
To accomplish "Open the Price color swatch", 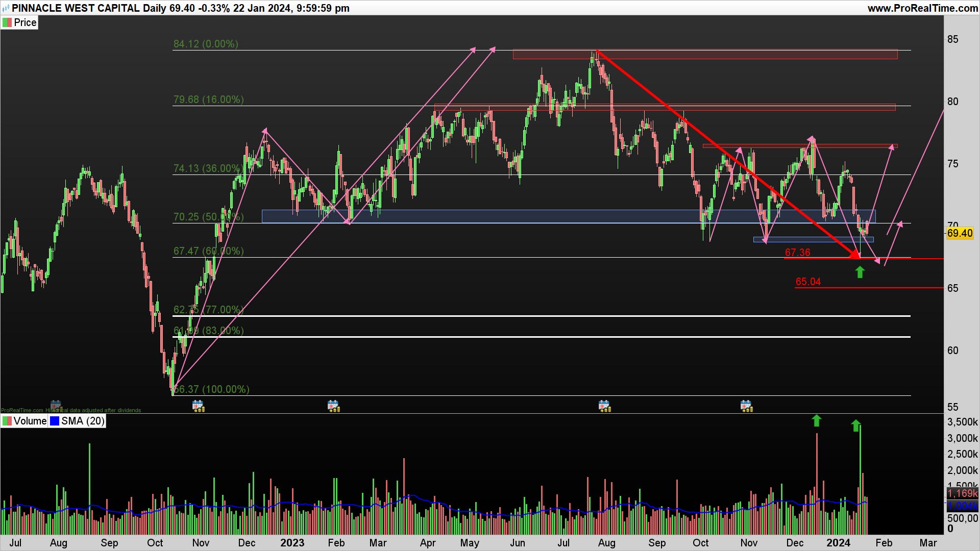I will (7, 22).
